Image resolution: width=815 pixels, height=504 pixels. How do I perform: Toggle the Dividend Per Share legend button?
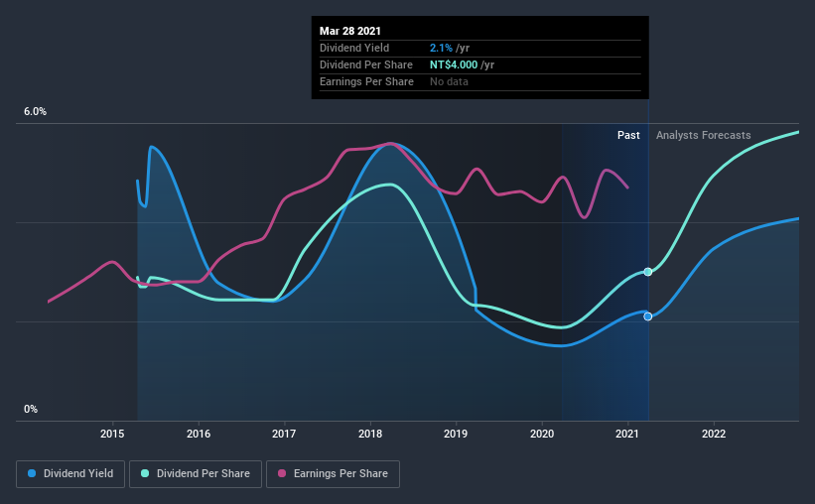tap(196, 474)
